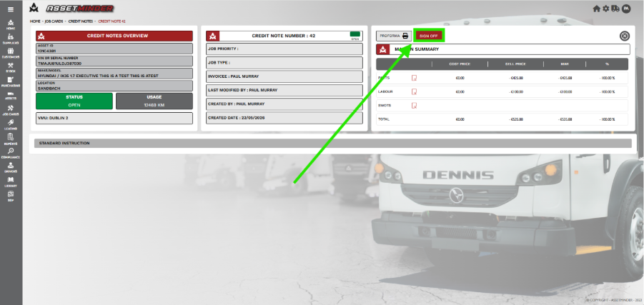644x305 pixels.
Task: Open the Assets section in the sidebar
Action: point(11,96)
